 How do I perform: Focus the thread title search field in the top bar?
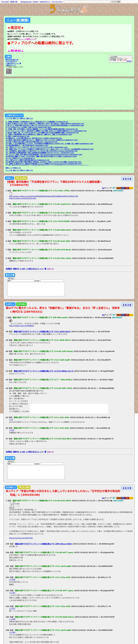(87, 2)
